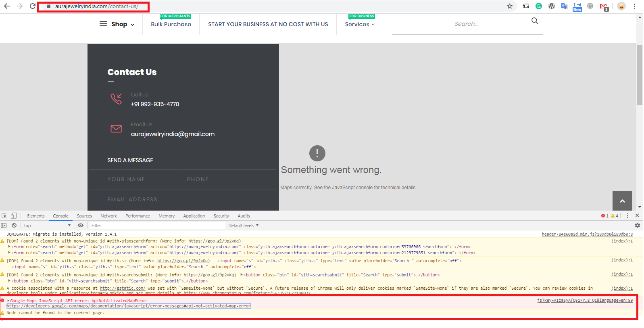Image resolution: width=644 pixels, height=328 pixels.
Task: Open the Shop dropdown menu
Action: pos(123,24)
